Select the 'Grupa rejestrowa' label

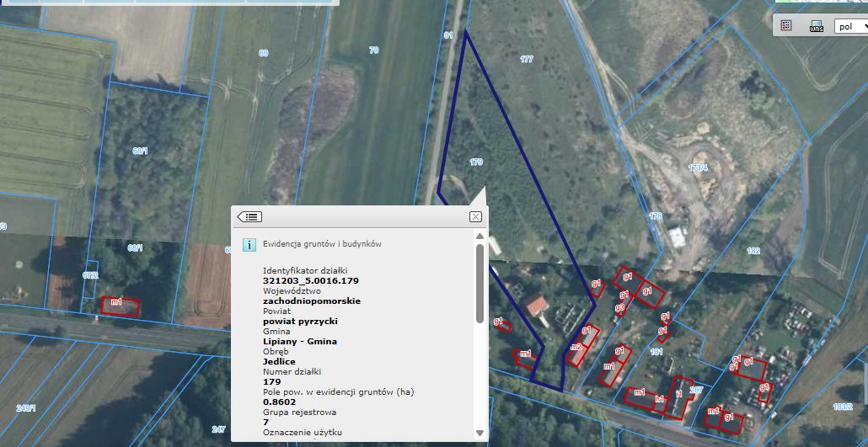pyautogui.click(x=299, y=412)
